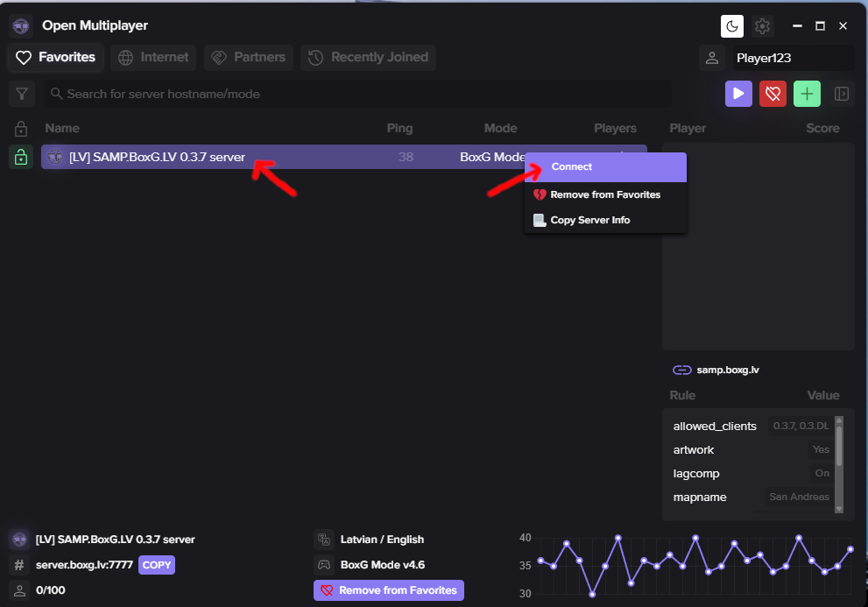Click the chain link icon beside samp.boxg.lv

pos(681,370)
